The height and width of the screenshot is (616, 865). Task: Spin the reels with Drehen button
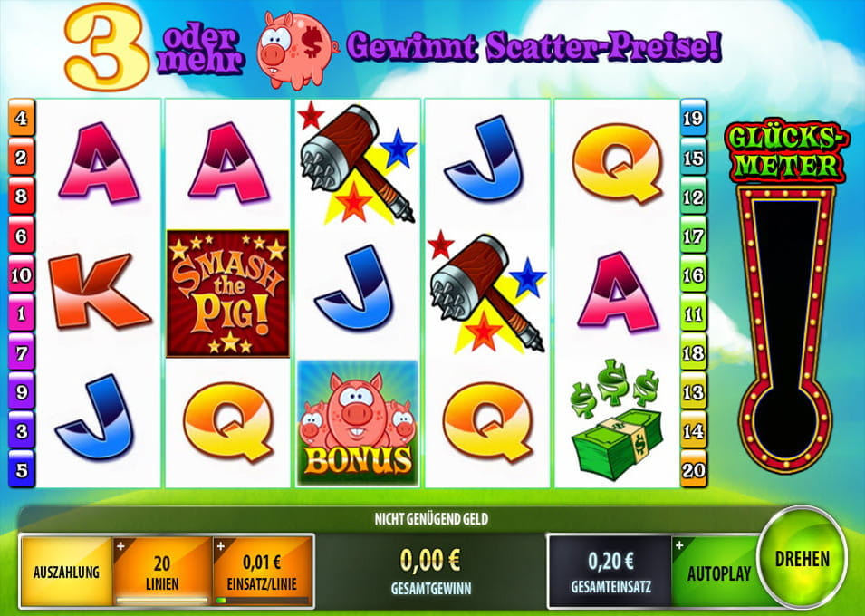pyautogui.click(x=802, y=559)
